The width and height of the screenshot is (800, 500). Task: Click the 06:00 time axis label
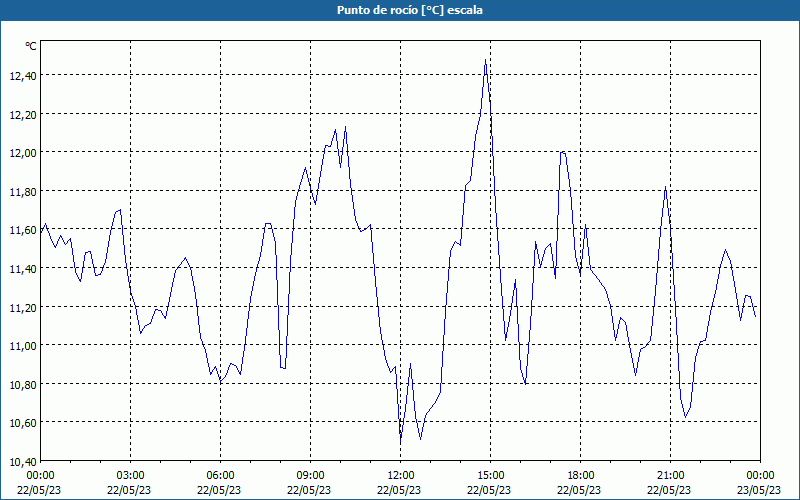pos(220,476)
